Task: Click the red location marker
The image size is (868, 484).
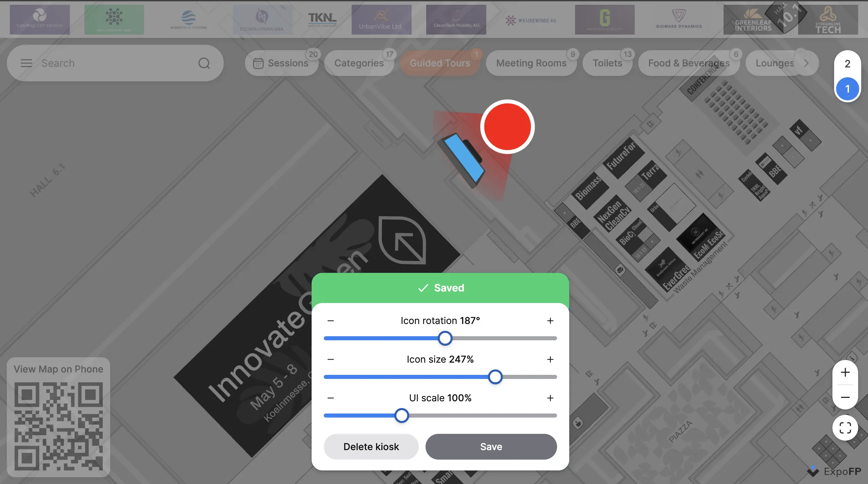Action: point(507,126)
